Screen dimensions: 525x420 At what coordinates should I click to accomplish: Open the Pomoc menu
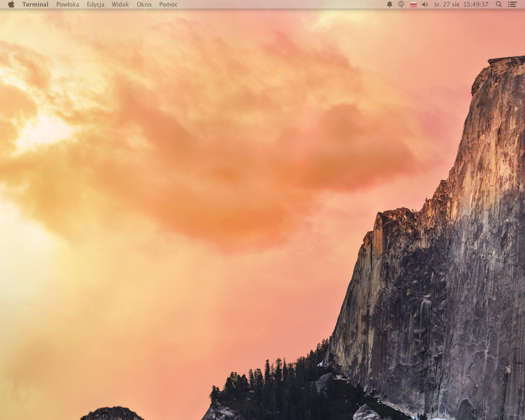(x=169, y=4)
